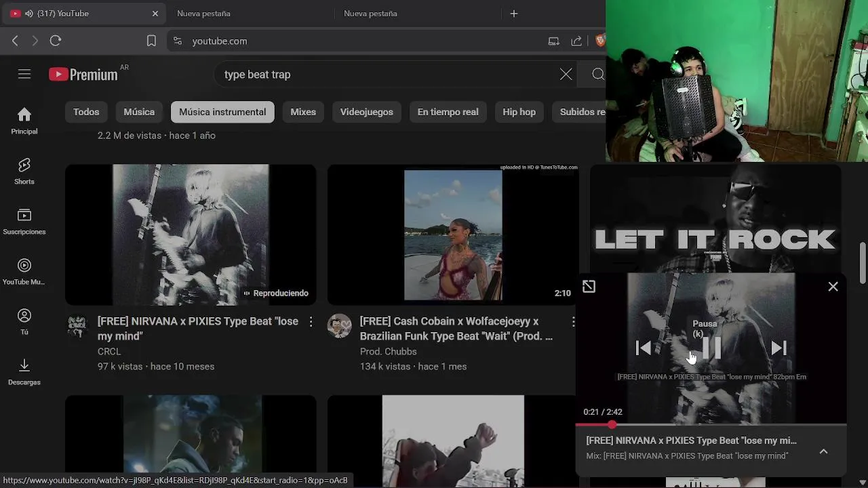
Task: View site information icon in address bar
Action: [178, 41]
